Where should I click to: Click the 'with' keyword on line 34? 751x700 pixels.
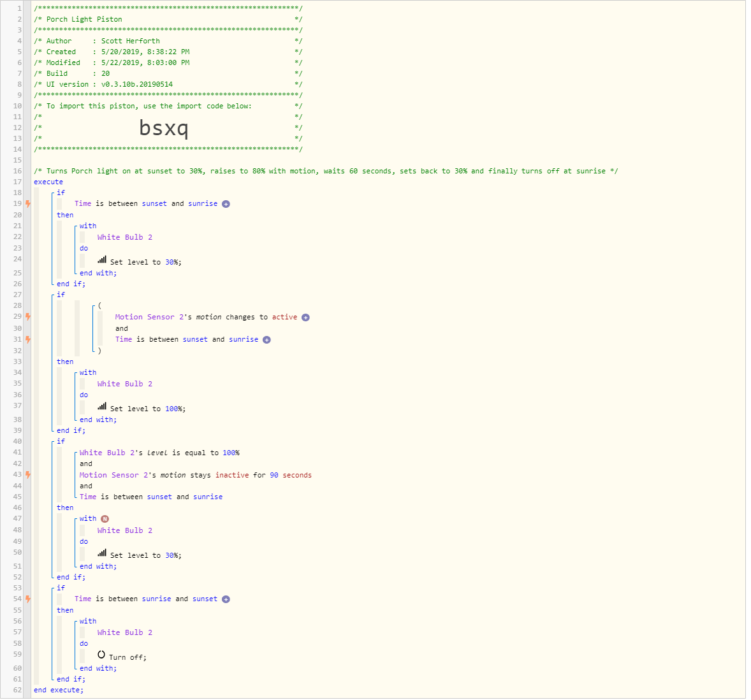click(x=88, y=373)
